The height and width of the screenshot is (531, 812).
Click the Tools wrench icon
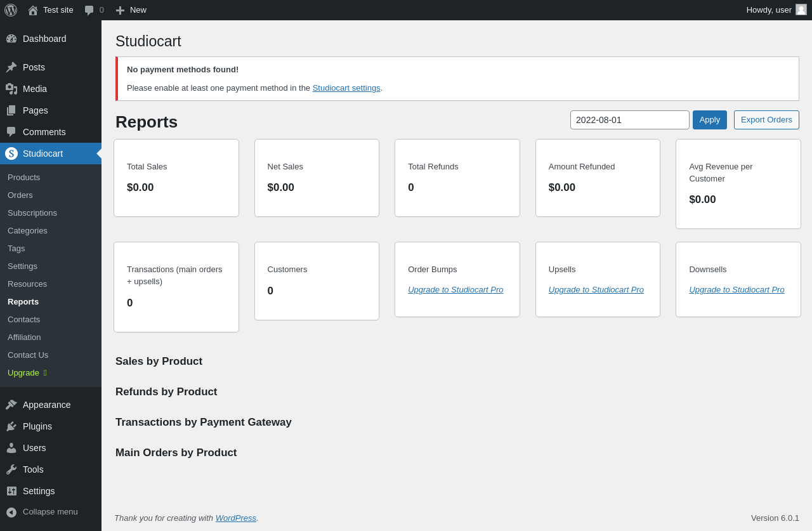11,469
